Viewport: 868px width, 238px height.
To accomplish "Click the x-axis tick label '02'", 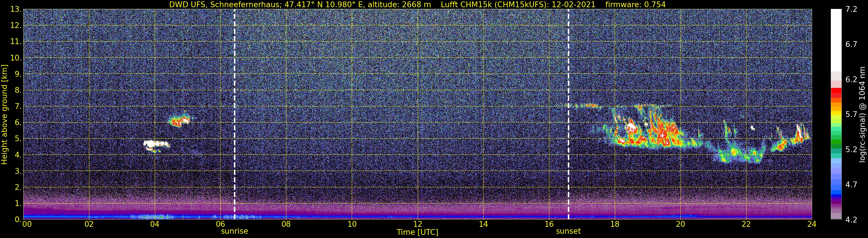I will tap(89, 224).
